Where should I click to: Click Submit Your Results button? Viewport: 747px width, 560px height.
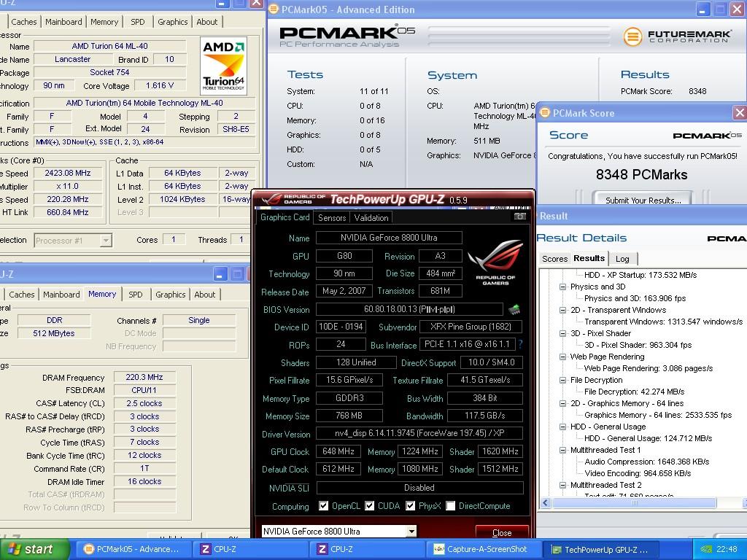[643, 200]
